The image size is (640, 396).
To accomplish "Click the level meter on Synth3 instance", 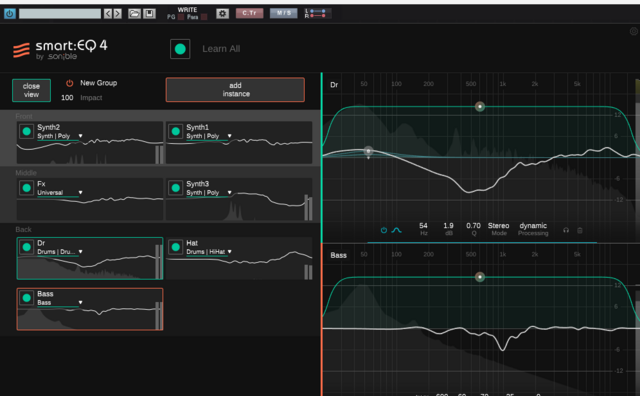I will click(x=308, y=207).
